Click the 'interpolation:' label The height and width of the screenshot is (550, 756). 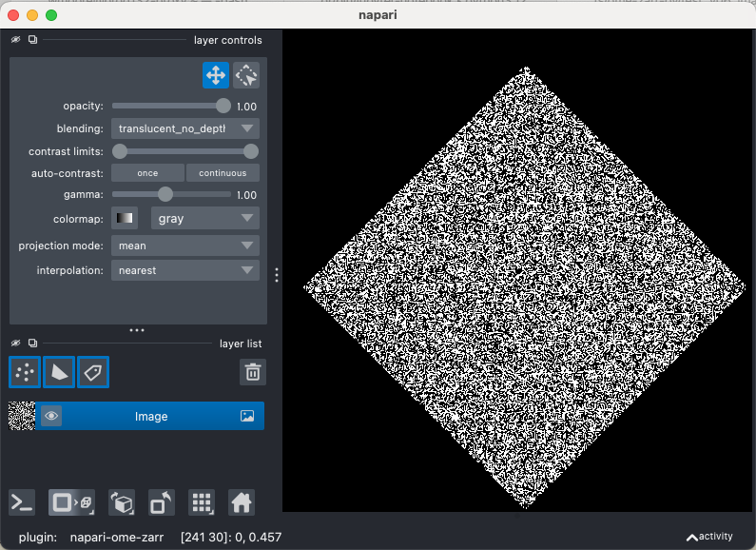[x=70, y=270]
